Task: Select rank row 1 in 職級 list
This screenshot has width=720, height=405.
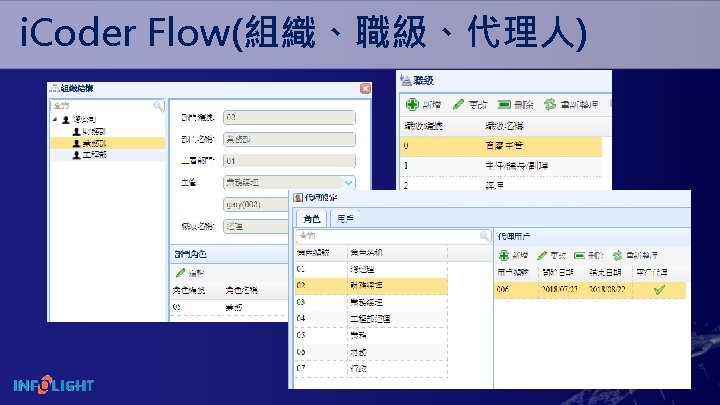Action: click(x=501, y=166)
